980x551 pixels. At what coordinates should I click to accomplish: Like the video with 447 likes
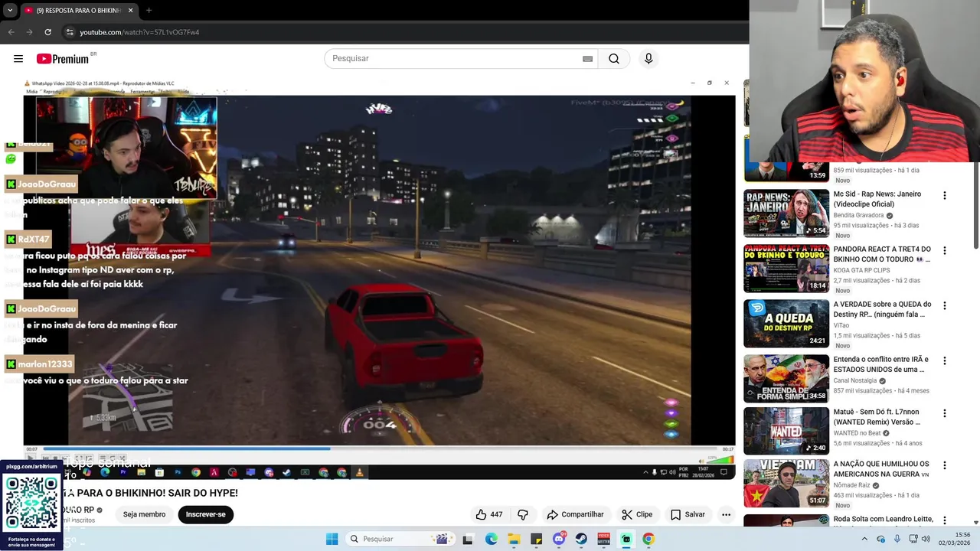489,514
